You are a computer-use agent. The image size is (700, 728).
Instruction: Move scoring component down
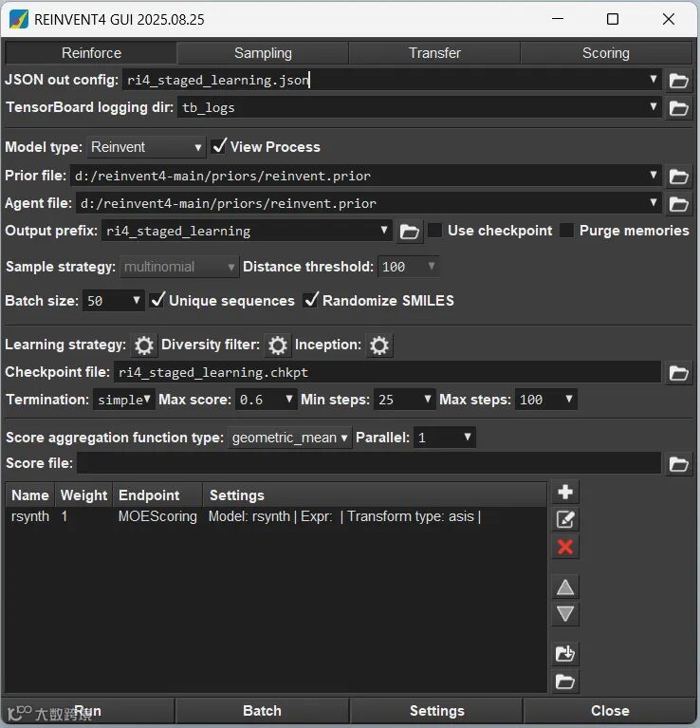[x=565, y=614]
